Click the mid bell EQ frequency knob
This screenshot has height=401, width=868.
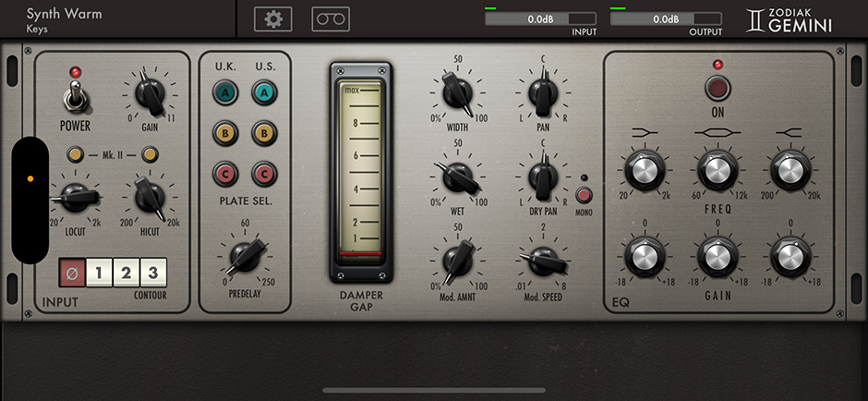click(717, 170)
